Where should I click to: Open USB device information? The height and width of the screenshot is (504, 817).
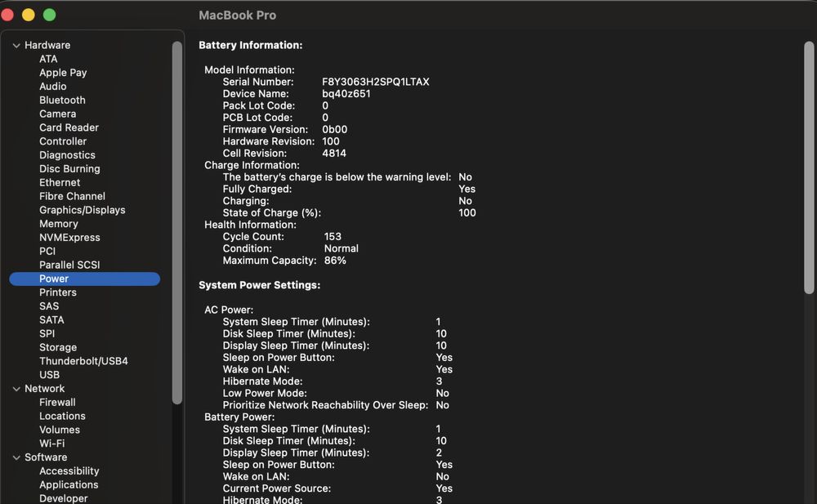click(x=49, y=375)
